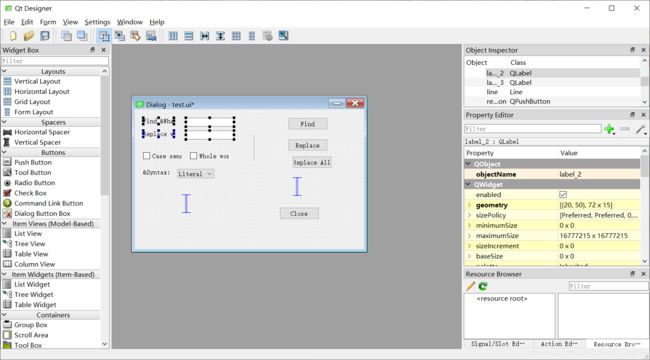Click the New form toolbar icon
The width and height of the screenshot is (650, 360).
13,36
